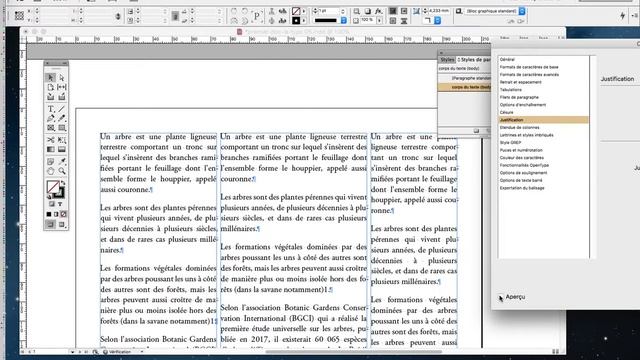
Task: Click the lightning quick apply icon
Action: (622, 16)
